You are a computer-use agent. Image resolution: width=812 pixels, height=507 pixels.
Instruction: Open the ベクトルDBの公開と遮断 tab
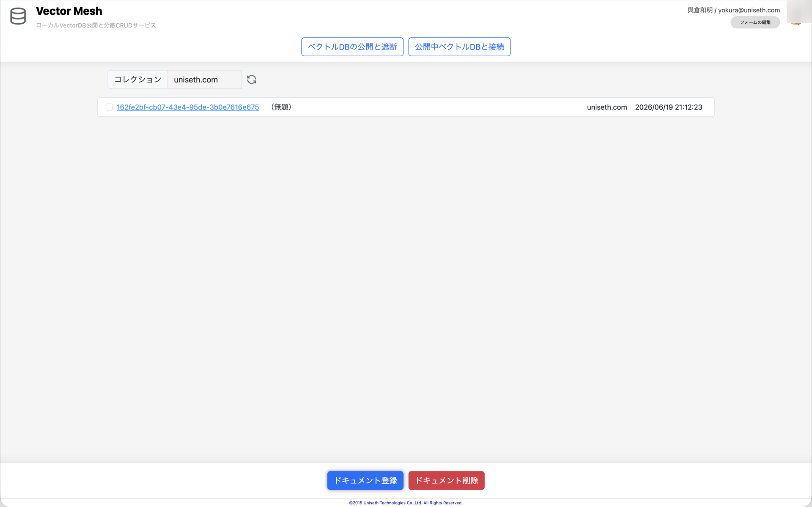click(x=352, y=47)
